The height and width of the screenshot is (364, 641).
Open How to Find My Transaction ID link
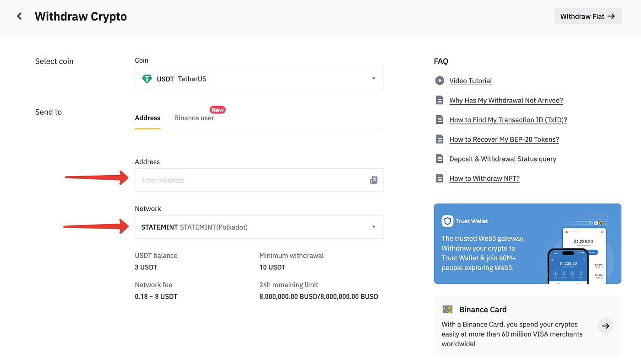tap(508, 120)
